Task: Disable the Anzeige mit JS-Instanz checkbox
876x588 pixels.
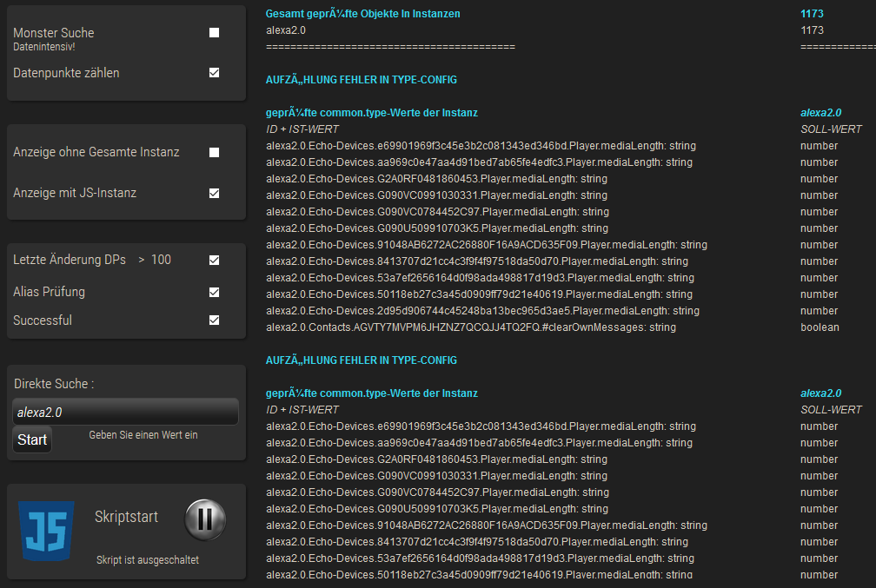Action: 214,193
